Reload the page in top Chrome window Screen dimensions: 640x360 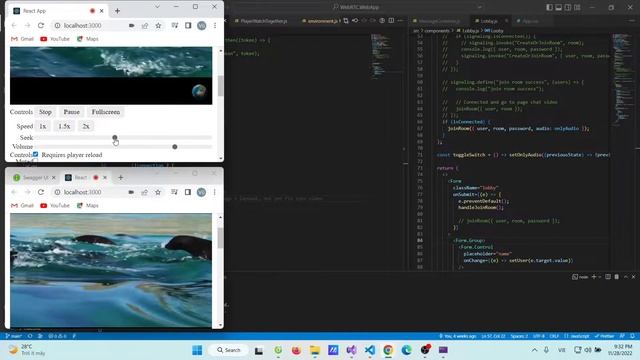click(x=41, y=25)
